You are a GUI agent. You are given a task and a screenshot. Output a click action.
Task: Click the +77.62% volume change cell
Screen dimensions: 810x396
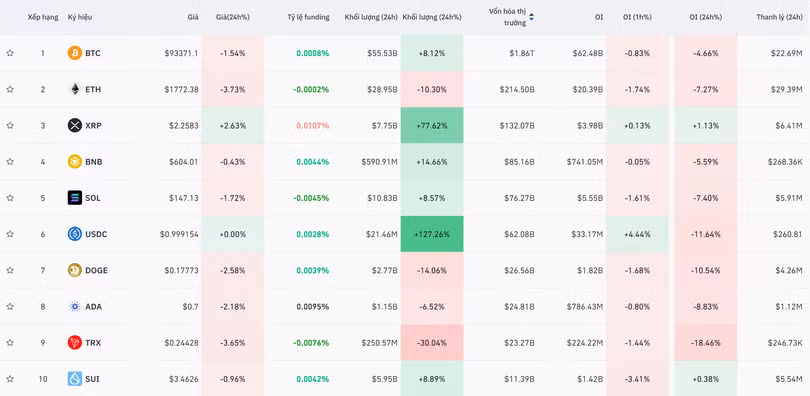click(432, 125)
